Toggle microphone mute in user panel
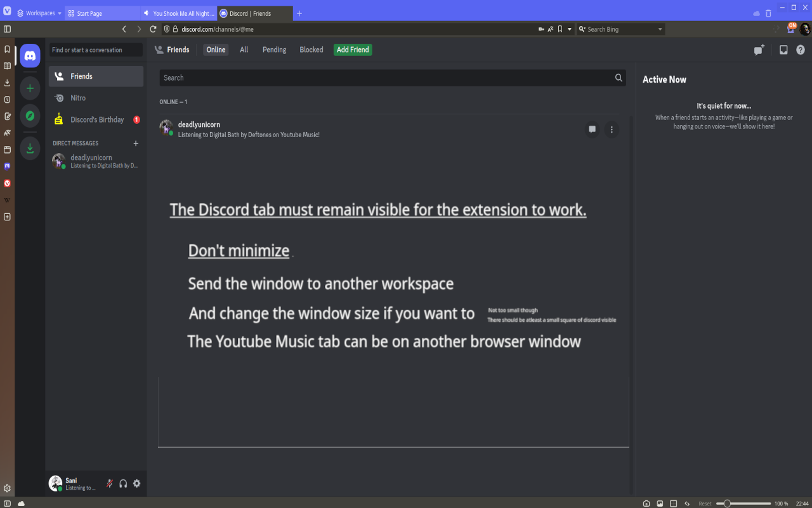Screen dimensions: 812x508 point(110,483)
